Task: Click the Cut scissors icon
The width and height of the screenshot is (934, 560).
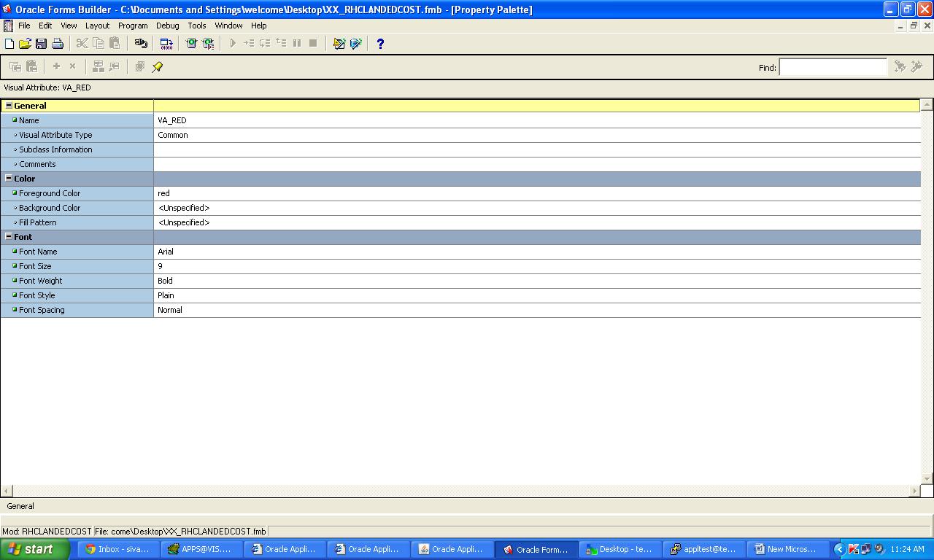Action: click(x=82, y=44)
